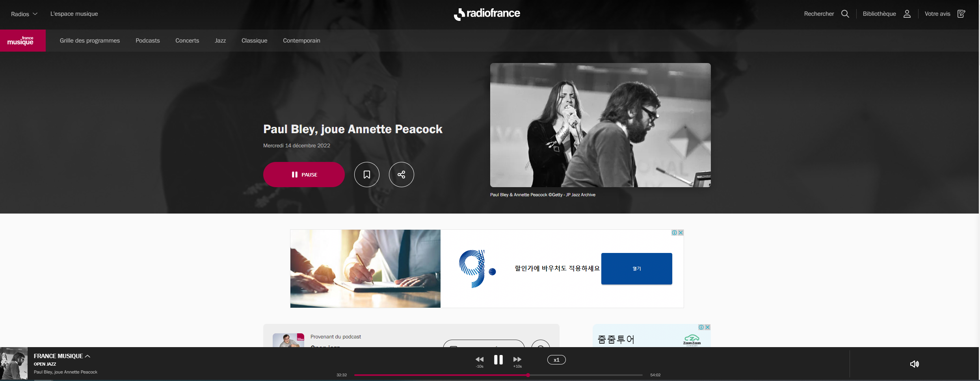Click the Mercredi 14 décembre 2022 date
The width and height of the screenshot is (980, 381).
pos(297,145)
